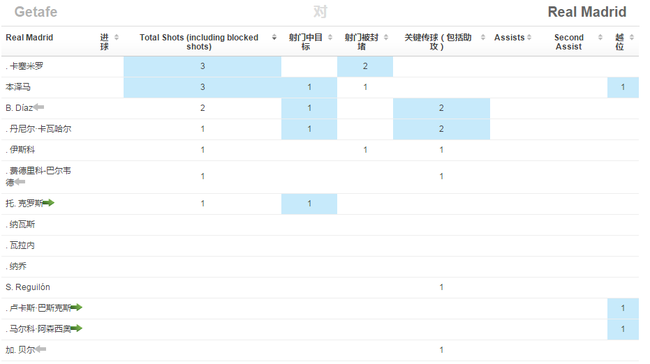
Task: Open player 本泽马 row name
Action: pos(18,87)
